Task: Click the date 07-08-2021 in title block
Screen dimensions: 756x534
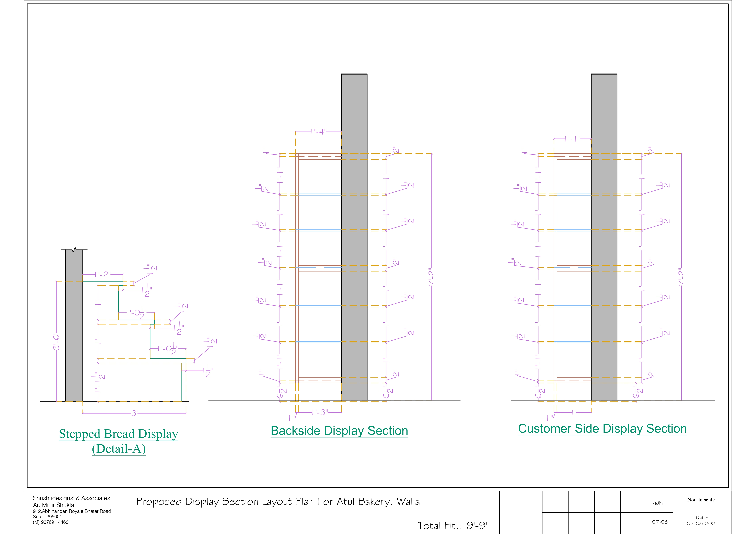Action: 702,523
